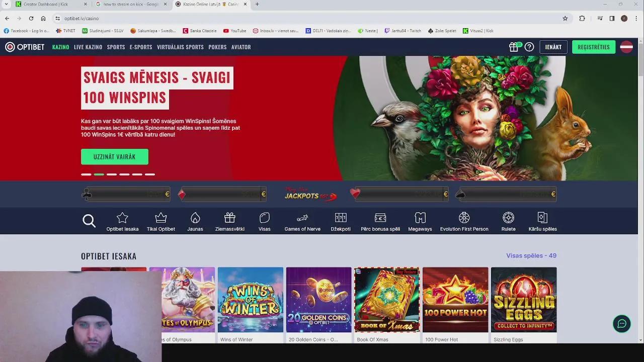Open the Visas spēles - 49 link
The image size is (644, 362).
point(531,255)
